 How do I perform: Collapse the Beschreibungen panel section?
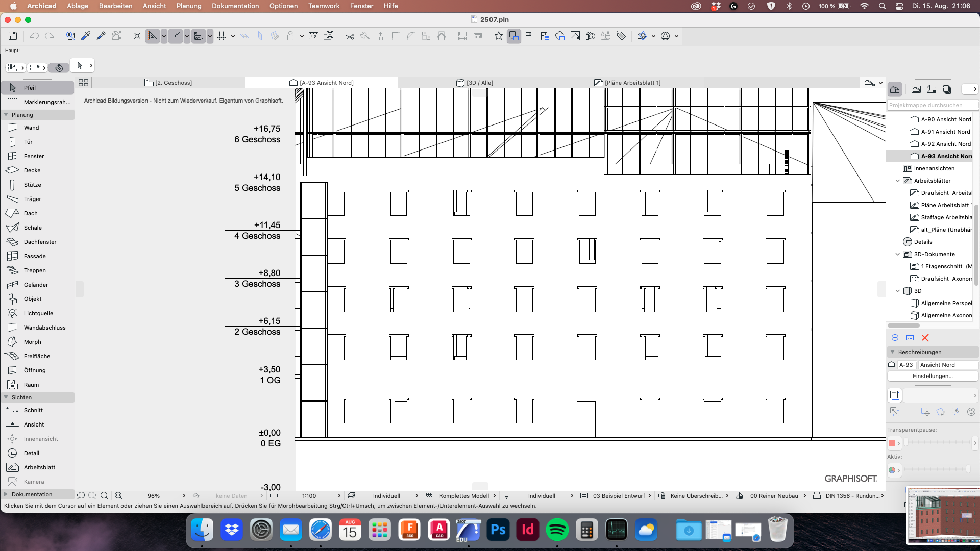(893, 352)
